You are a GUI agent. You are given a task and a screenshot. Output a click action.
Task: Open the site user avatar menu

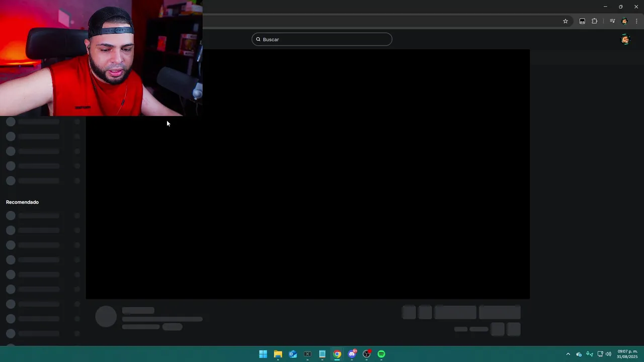[x=625, y=40]
